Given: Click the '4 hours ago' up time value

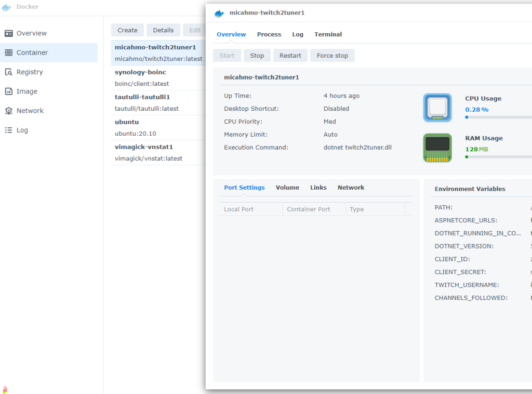Looking at the screenshot, I should pyautogui.click(x=341, y=96).
